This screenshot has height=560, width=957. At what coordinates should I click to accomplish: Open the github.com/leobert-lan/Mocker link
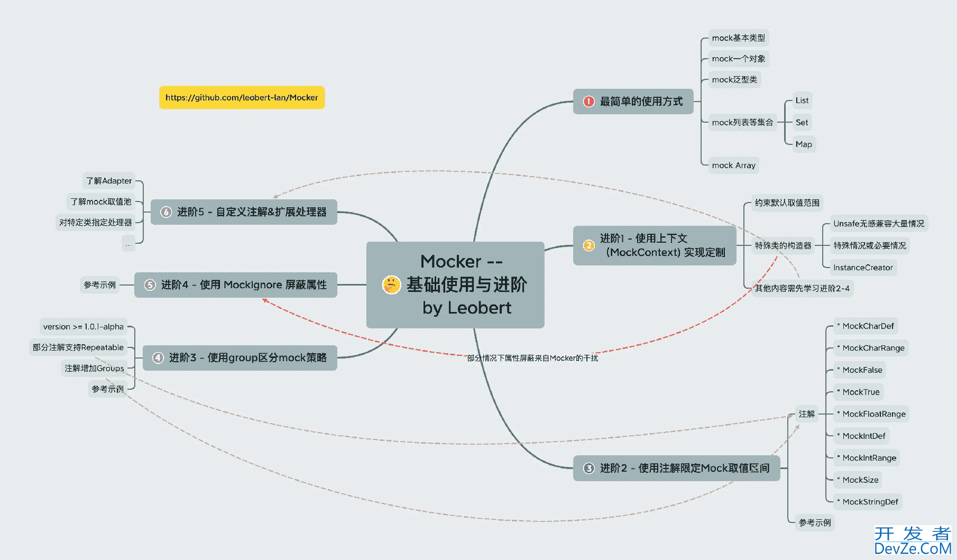coord(242,97)
